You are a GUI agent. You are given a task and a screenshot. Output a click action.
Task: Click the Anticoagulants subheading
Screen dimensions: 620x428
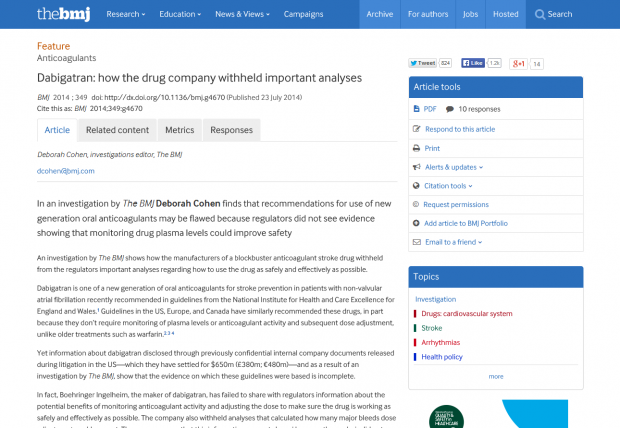click(x=66, y=58)
